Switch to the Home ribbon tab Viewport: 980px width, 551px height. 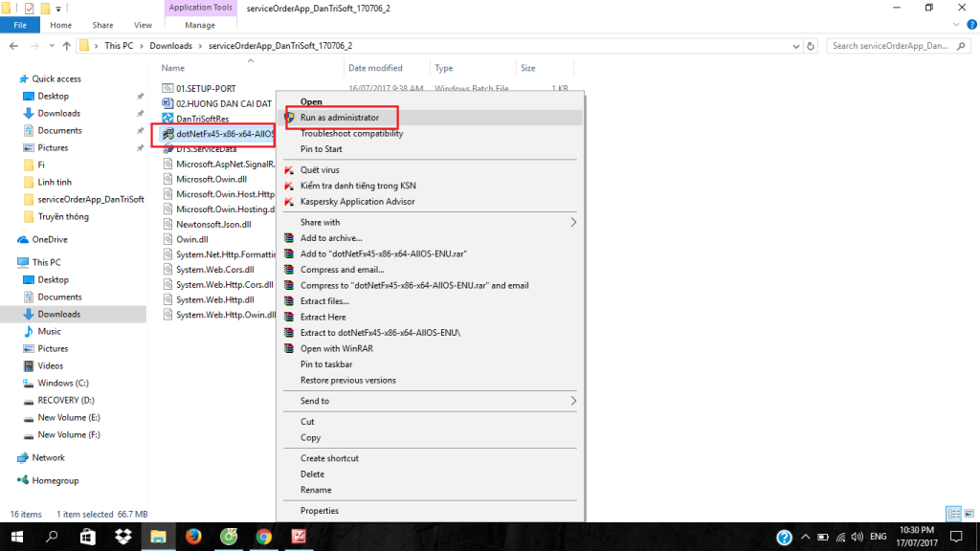(x=60, y=25)
